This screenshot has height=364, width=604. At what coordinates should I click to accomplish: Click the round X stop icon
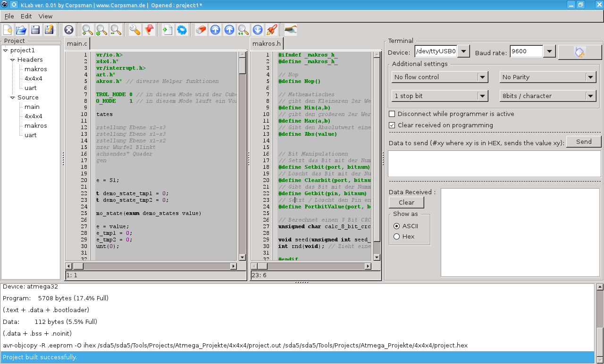coord(69,30)
